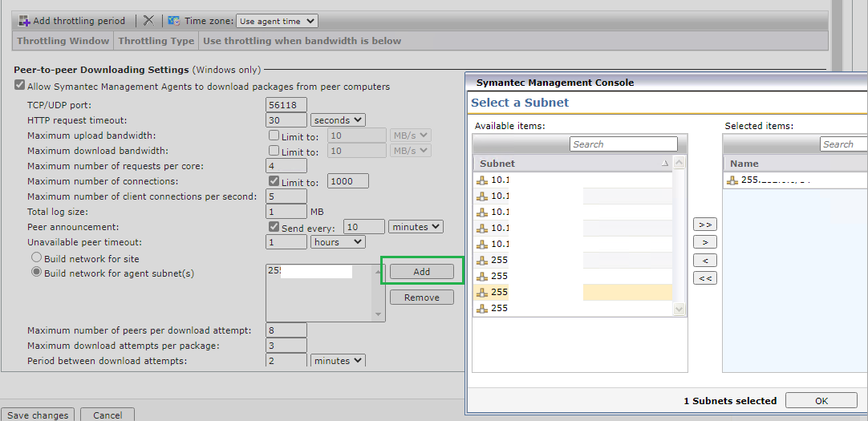Viewport: 868px width, 421px height.
Task: Click the < remove selected subnet button
Action: tap(705, 260)
